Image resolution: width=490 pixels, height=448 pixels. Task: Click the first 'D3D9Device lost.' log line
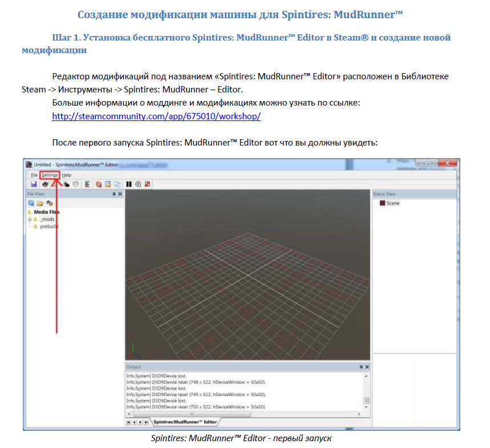coord(156,376)
